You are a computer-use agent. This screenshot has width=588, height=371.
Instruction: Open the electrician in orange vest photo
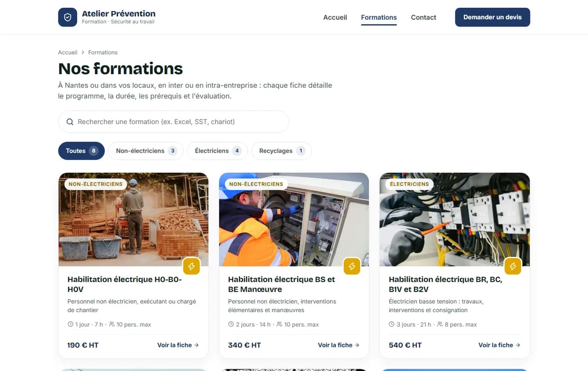point(294,219)
